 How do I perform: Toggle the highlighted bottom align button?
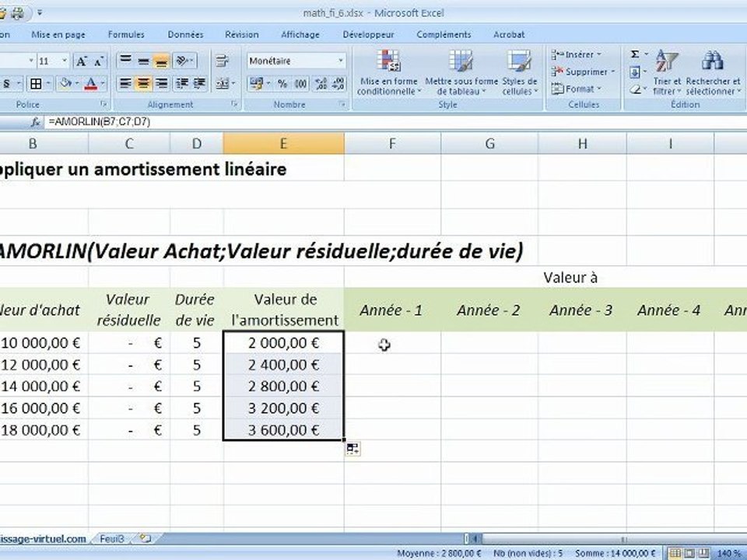click(161, 61)
